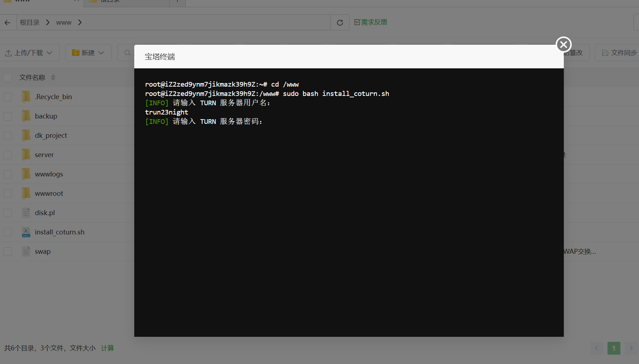Open the 上传/下载 dropdown
This screenshot has height=364, width=639.
pos(29,53)
